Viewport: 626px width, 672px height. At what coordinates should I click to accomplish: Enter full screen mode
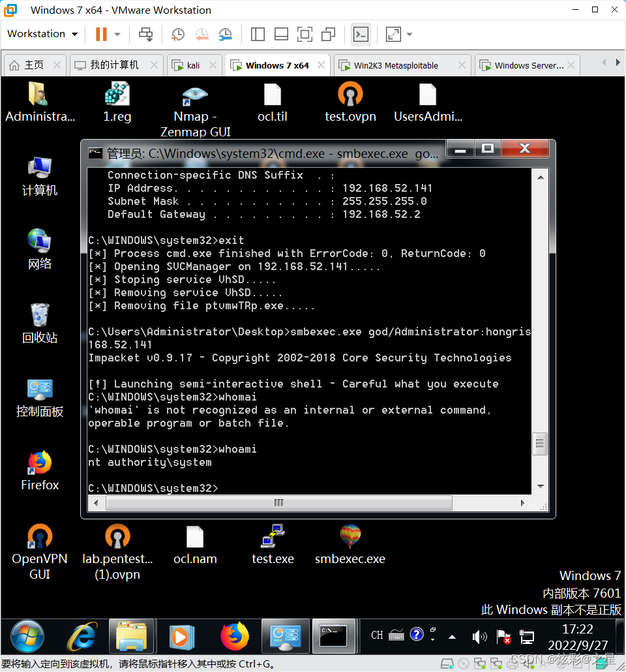click(x=305, y=35)
